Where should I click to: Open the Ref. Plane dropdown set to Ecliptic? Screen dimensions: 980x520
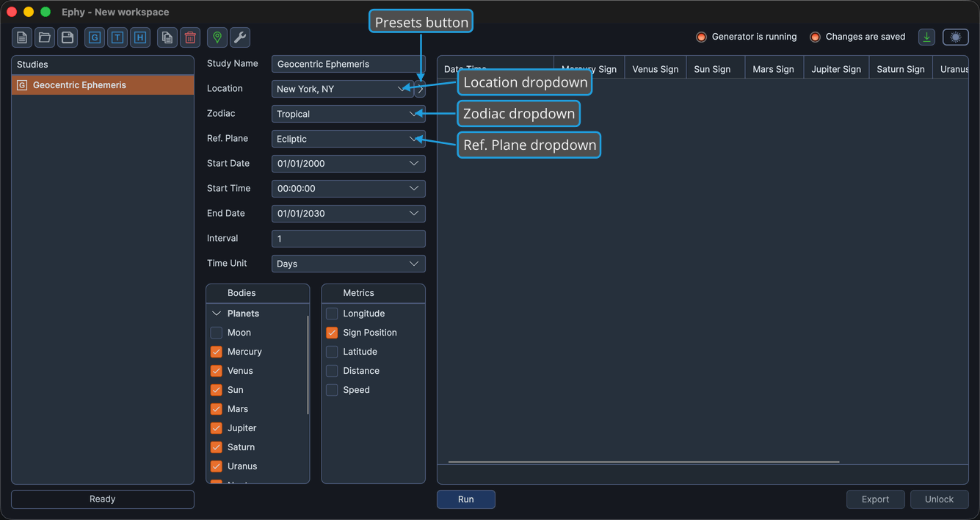point(349,139)
